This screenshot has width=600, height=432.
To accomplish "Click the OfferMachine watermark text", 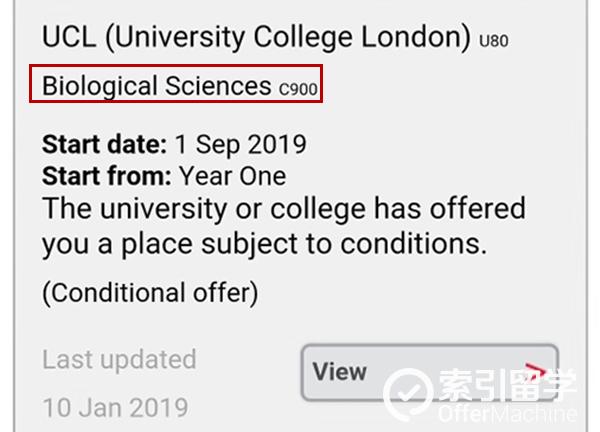I will [x=507, y=414].
